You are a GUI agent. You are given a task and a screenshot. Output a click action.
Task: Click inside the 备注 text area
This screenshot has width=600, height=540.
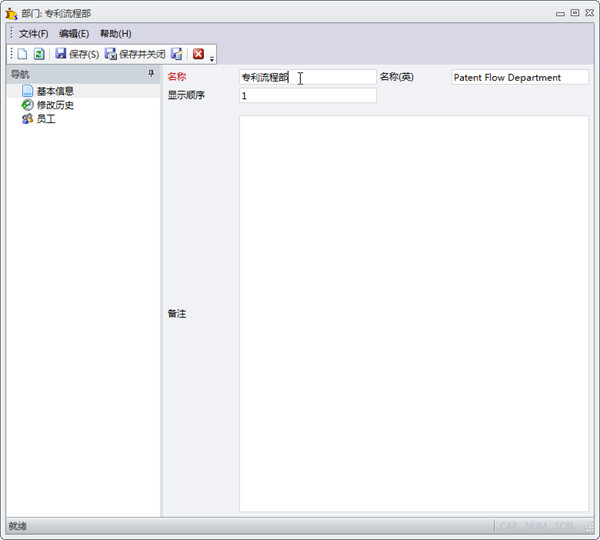tap(414, 313)
